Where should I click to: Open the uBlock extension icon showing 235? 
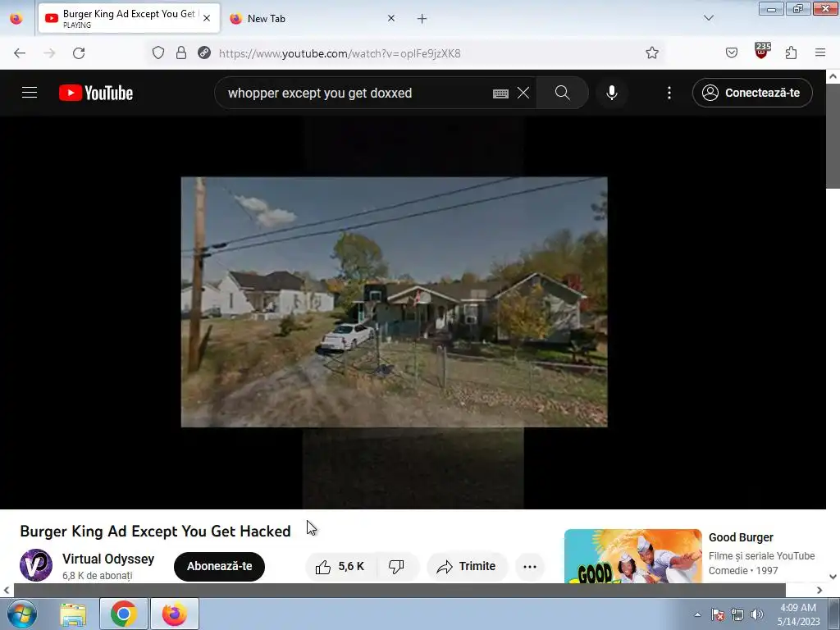coord(762,51)
